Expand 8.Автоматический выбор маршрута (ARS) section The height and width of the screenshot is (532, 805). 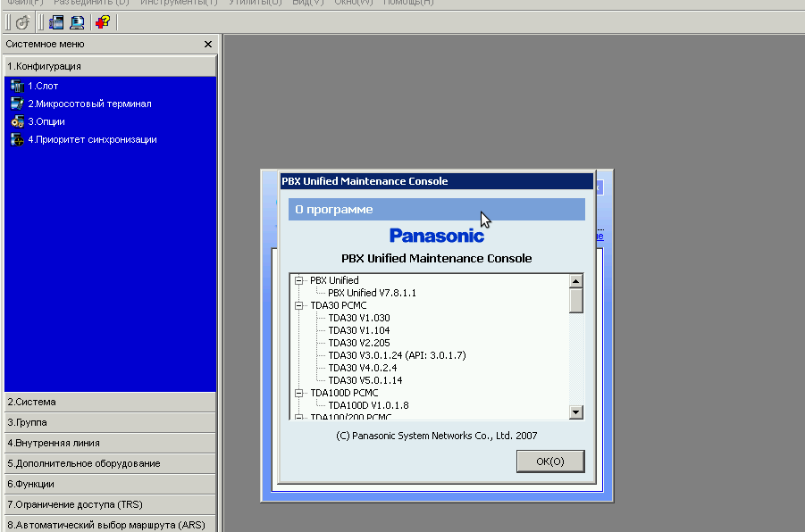coord(111,524)
